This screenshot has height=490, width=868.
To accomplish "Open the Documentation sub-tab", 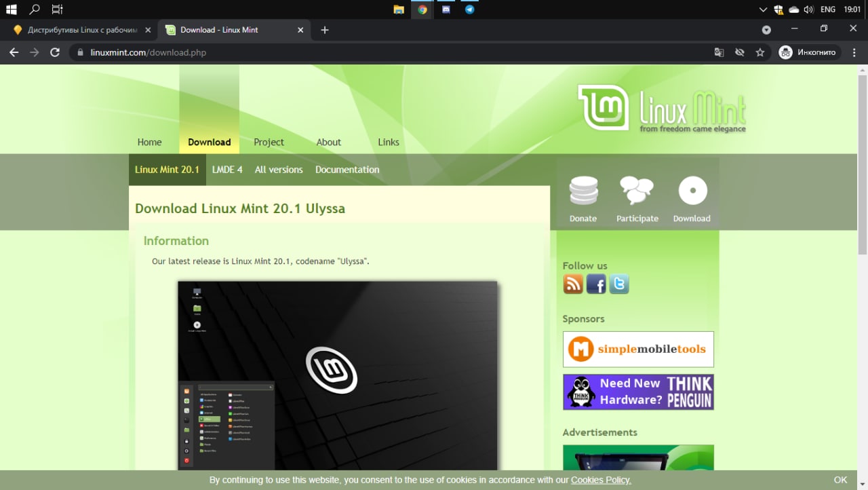I will point(347,170).
